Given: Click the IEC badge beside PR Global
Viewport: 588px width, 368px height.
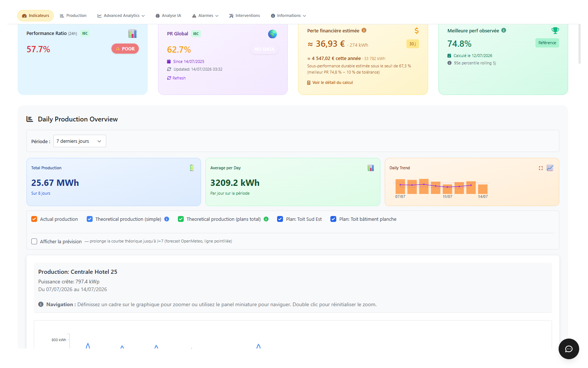Looking at the screenshot, I should pos(196,34).
